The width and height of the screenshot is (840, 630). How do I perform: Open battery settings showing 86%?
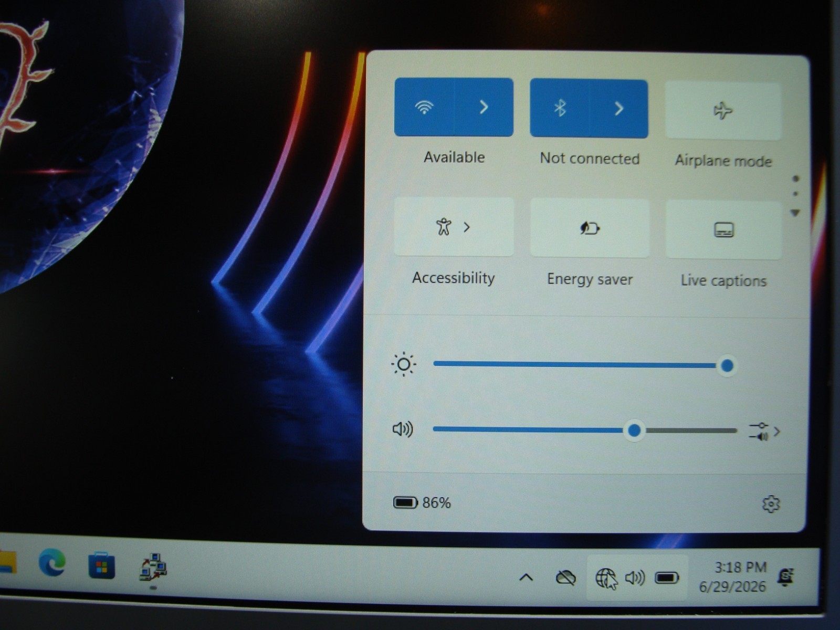[x=422, y=503]
